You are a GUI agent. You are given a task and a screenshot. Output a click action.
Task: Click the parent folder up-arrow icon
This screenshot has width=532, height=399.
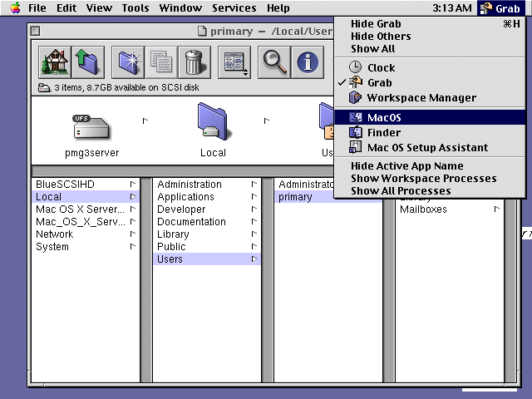point(88,62)
